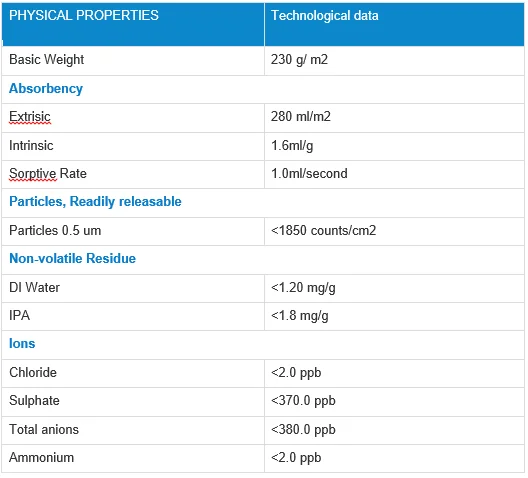Select the Ammonium row label
This screenshot has height=478, width=528.
(41, 458)
